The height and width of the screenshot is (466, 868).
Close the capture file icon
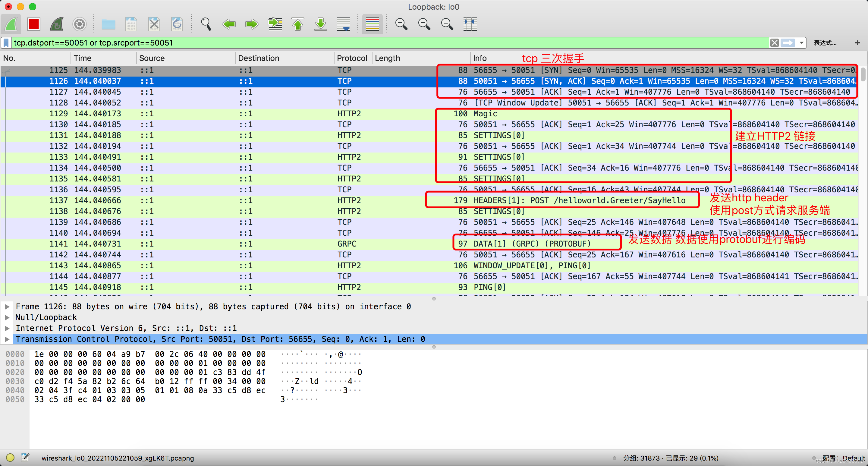154,24
